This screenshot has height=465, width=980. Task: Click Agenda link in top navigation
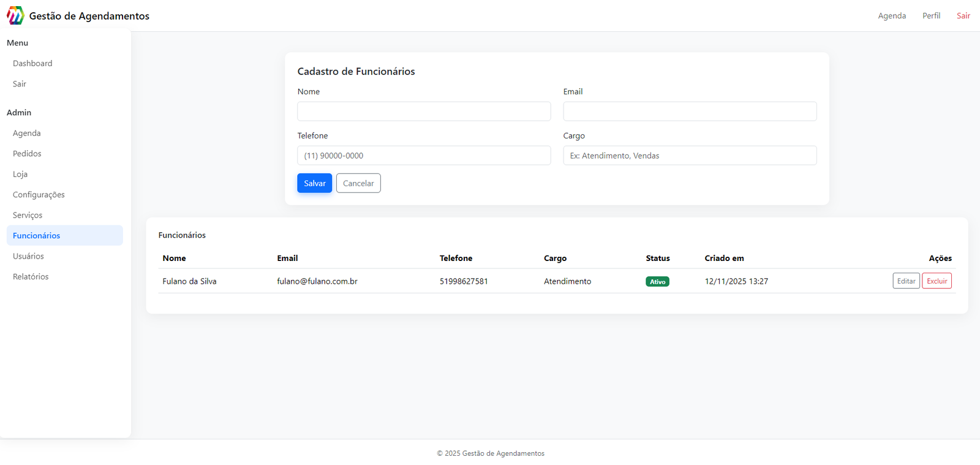click(x=891, y=16)
